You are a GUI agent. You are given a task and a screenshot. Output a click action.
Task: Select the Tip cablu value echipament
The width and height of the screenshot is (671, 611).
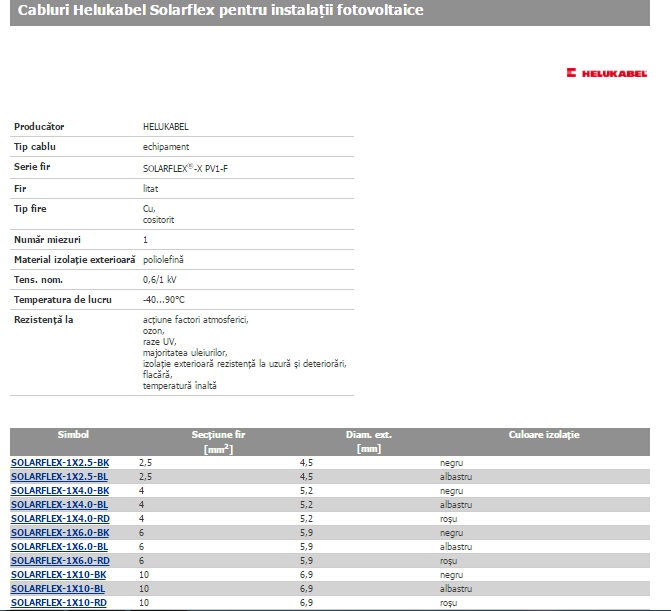tap(166, 147)
